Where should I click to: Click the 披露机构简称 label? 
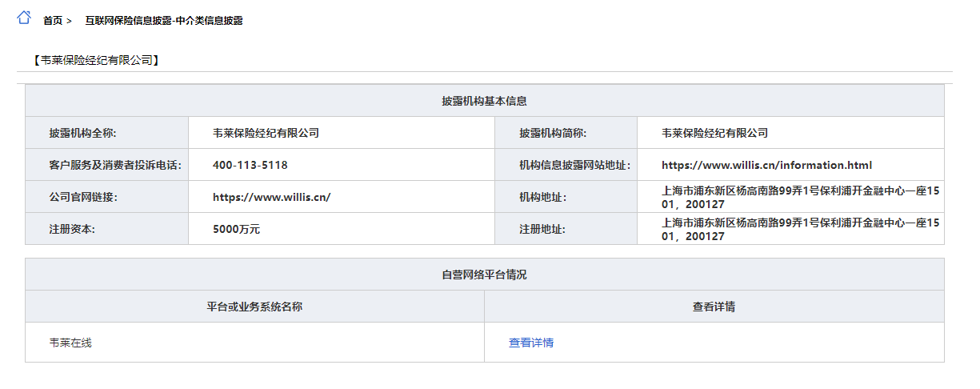coord(554,133)
